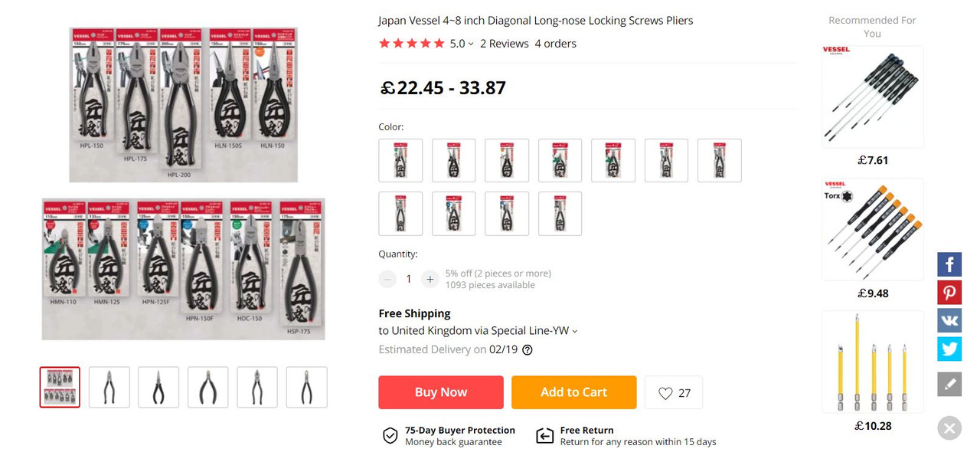Increase quantity with the plus button
The image size is (980, 462).
(430, 279)
